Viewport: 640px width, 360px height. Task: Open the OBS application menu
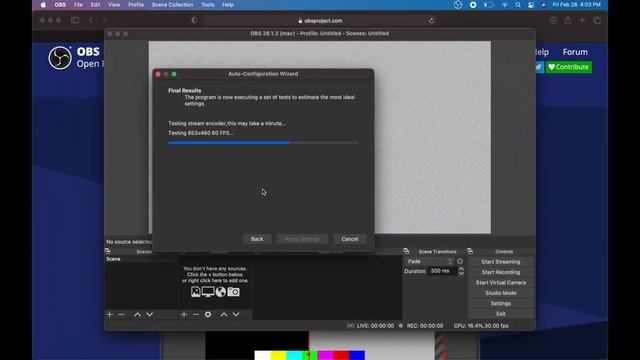[x=60, y=5]
